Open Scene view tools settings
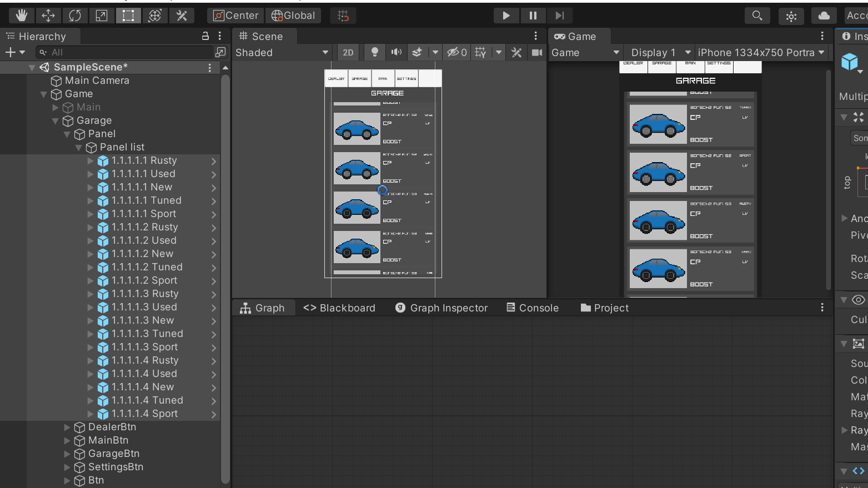The width and height of the screenshot is (868, 488). 516,52
